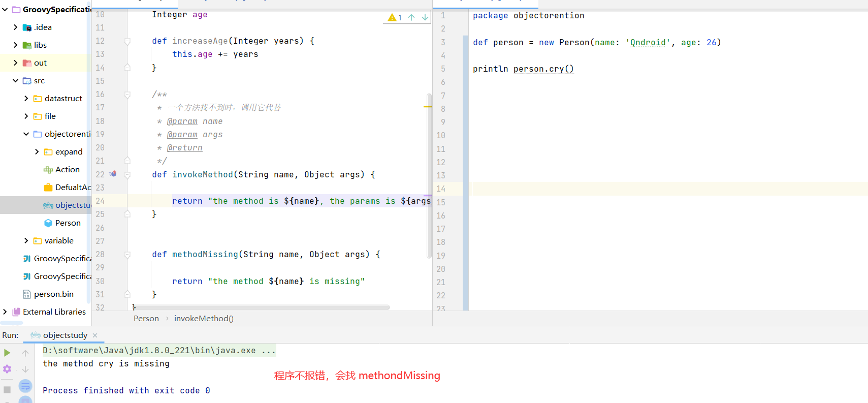
Task: Click the down arrow in Run console
Action: click(x=25, y=369)
